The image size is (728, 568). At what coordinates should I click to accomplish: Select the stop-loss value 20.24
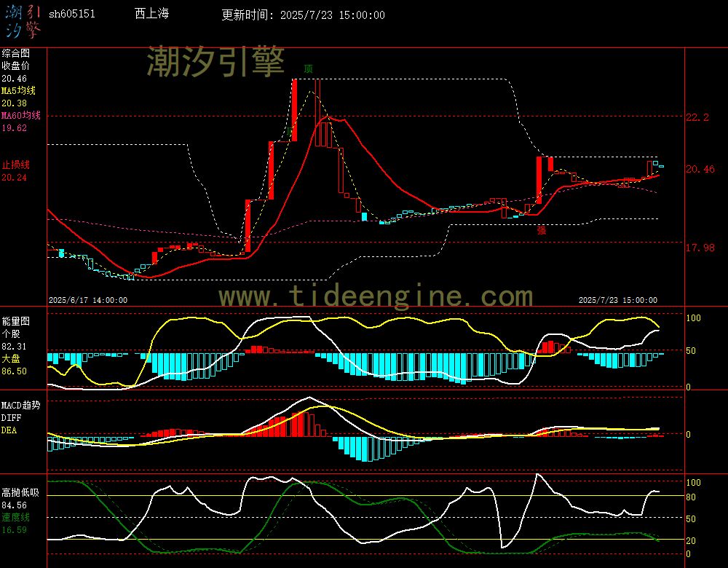pyautogui.click(x=14, y=178)
